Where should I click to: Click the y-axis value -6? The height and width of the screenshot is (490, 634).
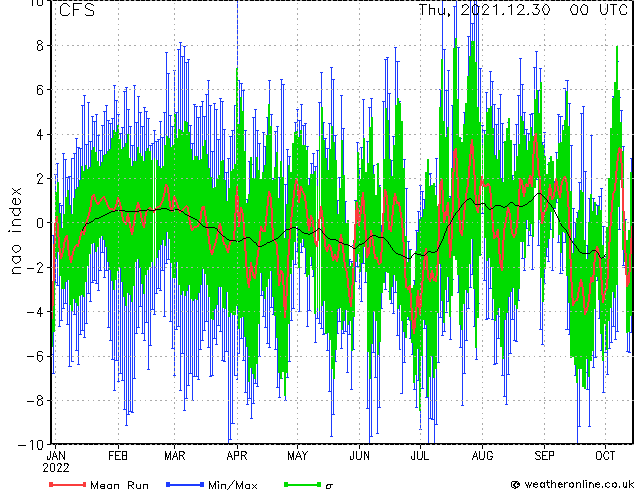pyautogui.click(x=35, y=356)
